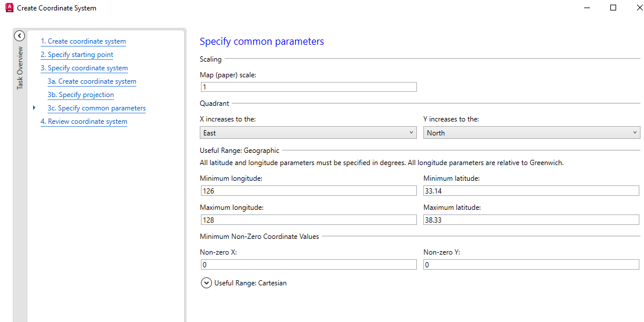The height and width of the screenshot is (322, 644).
Task: Select 3c Specify common parameters step
Action: tap(96, 108)
